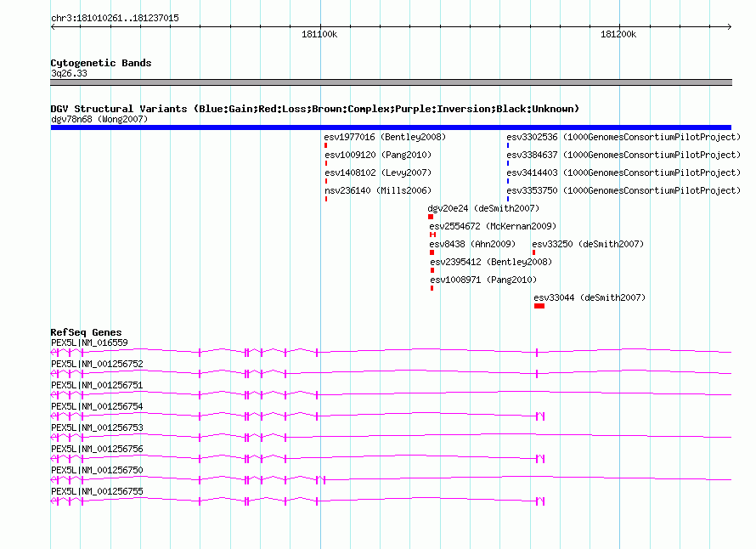
Task: Select variant esv8438 (Ahn2009)
Action: click(x=472, y=244)
